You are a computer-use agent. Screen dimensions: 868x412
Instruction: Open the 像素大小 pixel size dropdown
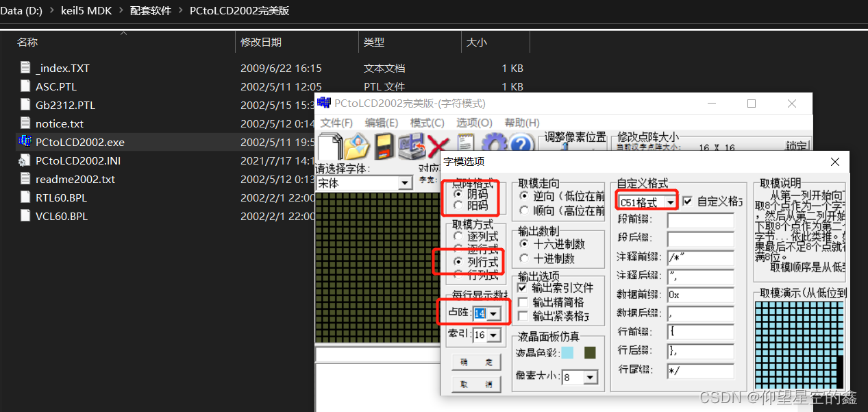click(x=589, y=377)
